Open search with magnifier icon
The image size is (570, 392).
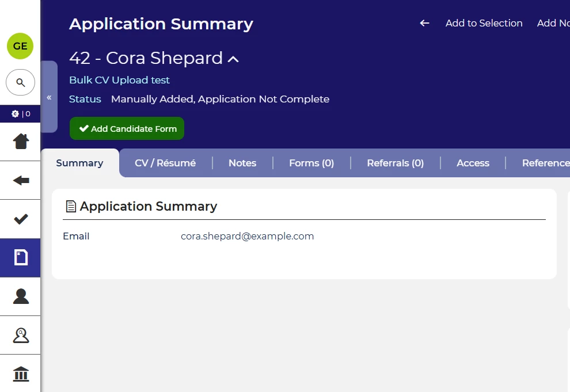(20, 83)
